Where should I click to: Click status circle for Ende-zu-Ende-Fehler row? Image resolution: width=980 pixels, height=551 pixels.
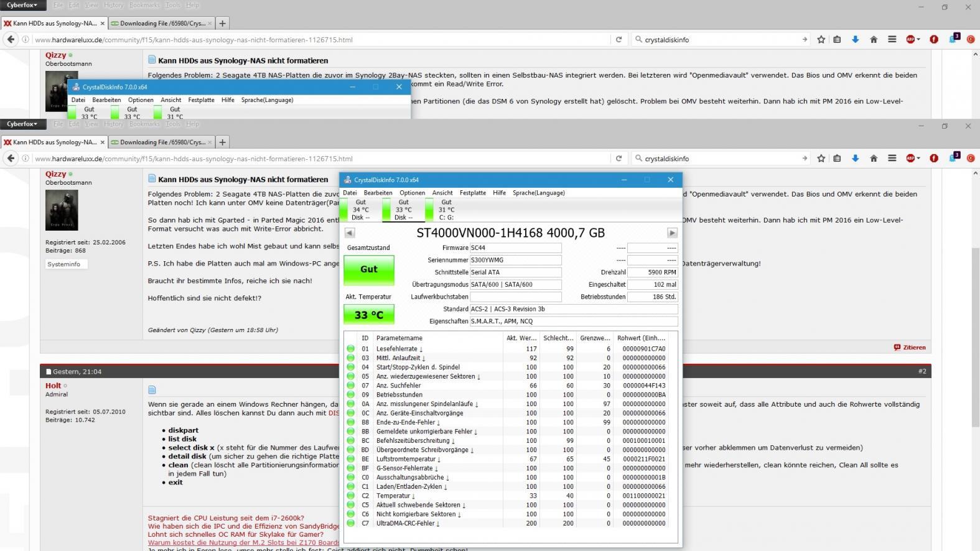pos(351,422)
